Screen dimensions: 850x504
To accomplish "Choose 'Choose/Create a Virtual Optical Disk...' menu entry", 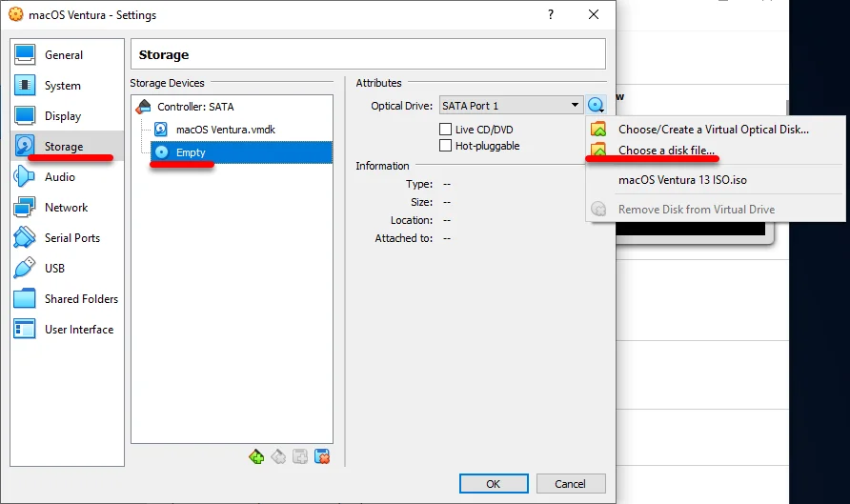I will (x=716, y=130).
